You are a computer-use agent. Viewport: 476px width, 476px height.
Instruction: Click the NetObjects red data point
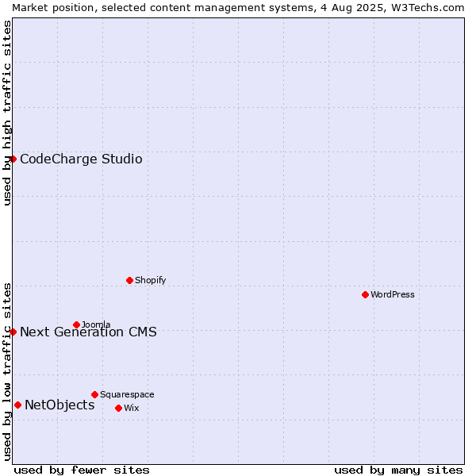click(18, 405)
